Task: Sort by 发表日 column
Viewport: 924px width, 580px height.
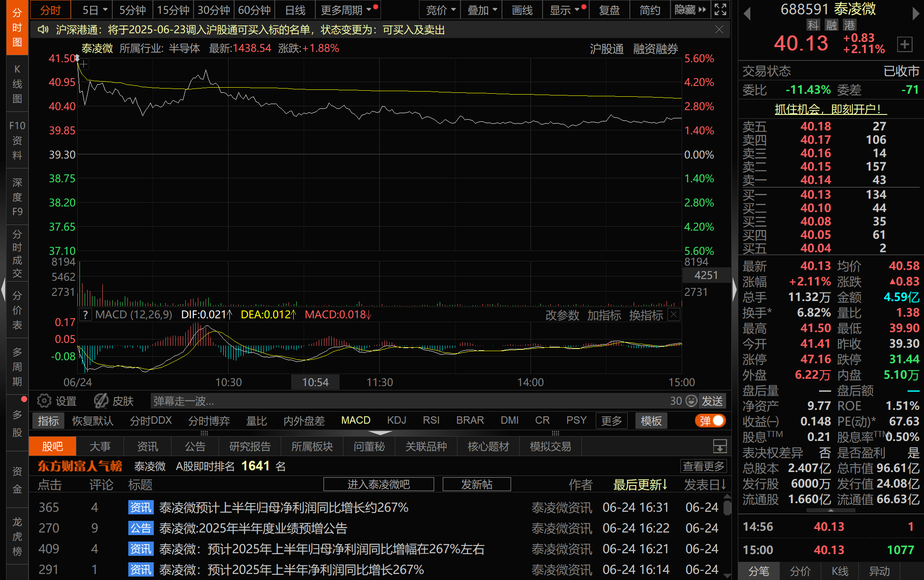Action: (705, 485)
